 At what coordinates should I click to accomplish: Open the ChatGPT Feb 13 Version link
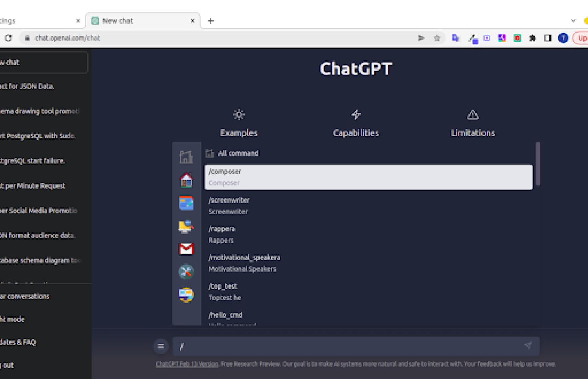(x=187, y=364)
